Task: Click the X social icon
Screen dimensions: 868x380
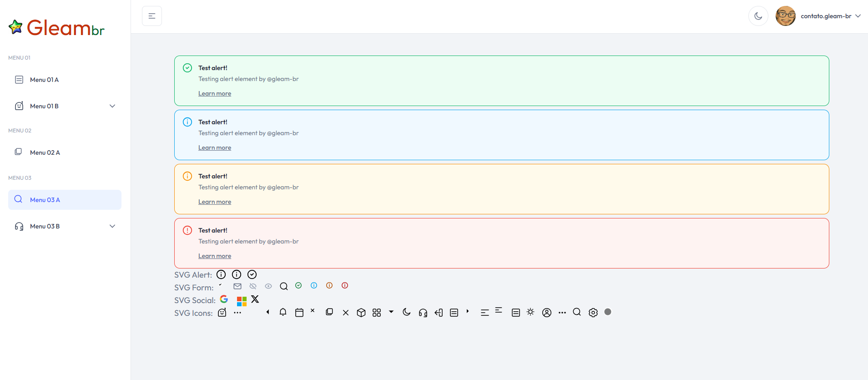Action: click(255, 299)
